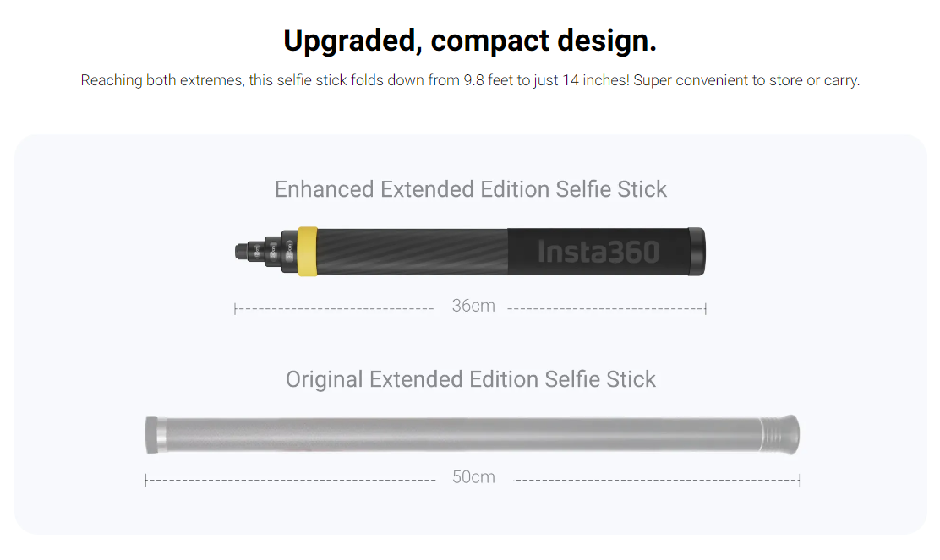Click the carbon fiber section of the black stick
Viewport: 940px width, 560px height.
(x=413, y=252)
